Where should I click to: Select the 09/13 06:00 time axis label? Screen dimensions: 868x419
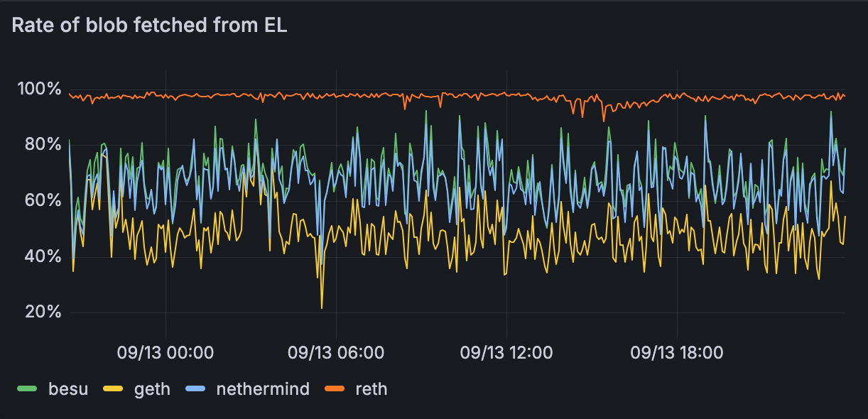pyautogui.click(x=336, y=352)
